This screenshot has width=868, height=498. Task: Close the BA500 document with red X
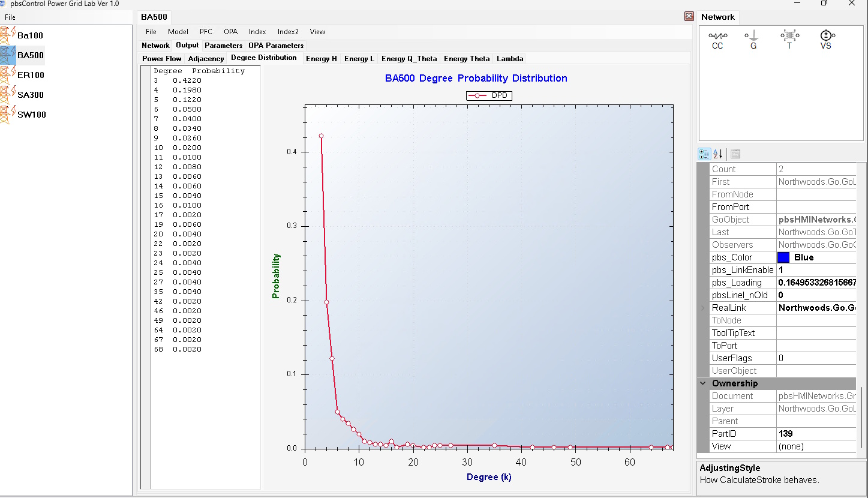(x=689, y=17)
